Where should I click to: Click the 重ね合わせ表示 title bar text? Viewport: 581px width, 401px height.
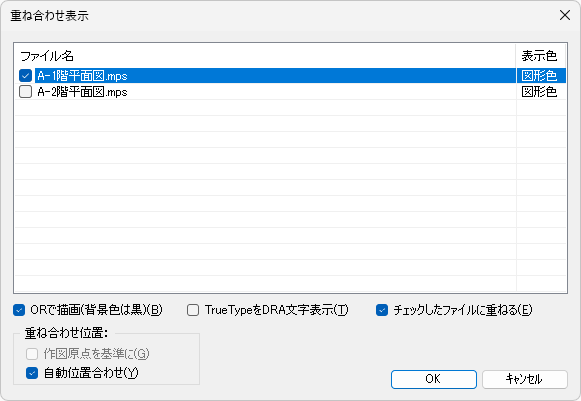[x=49, y=16]
